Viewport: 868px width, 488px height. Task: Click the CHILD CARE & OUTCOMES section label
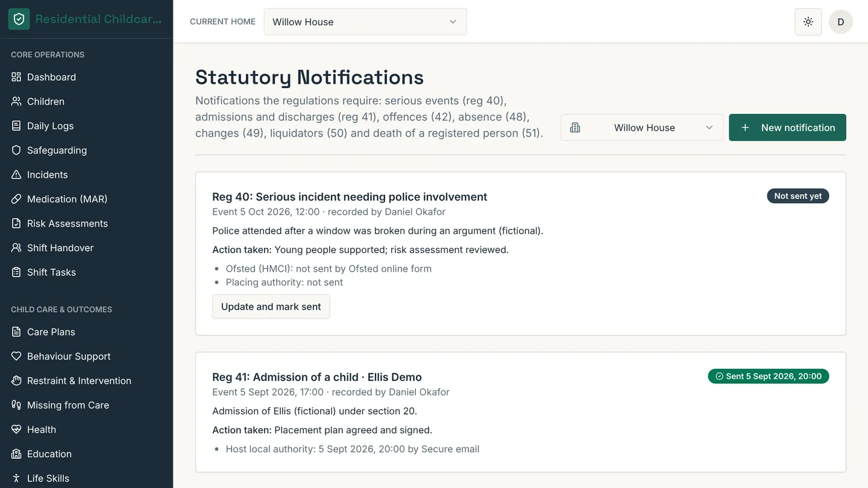point(61,309)
